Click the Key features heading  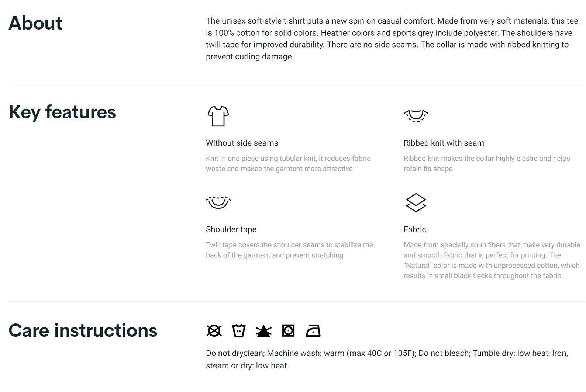(62, 112)
